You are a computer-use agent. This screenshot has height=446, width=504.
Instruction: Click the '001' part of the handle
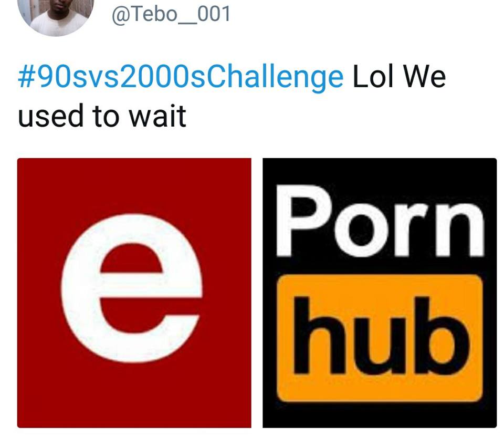coord(214,14)
